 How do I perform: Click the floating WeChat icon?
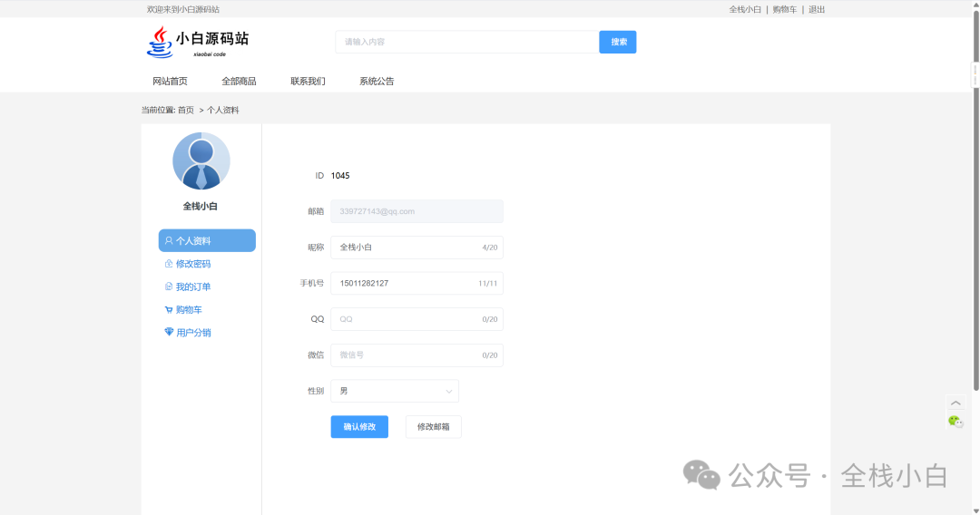tap(955, 422)
